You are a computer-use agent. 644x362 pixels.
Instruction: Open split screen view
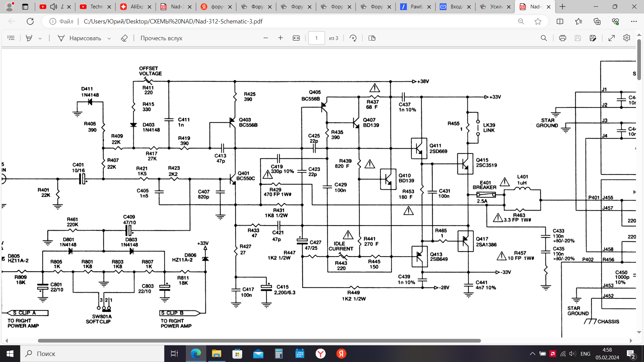pos(560,21)
